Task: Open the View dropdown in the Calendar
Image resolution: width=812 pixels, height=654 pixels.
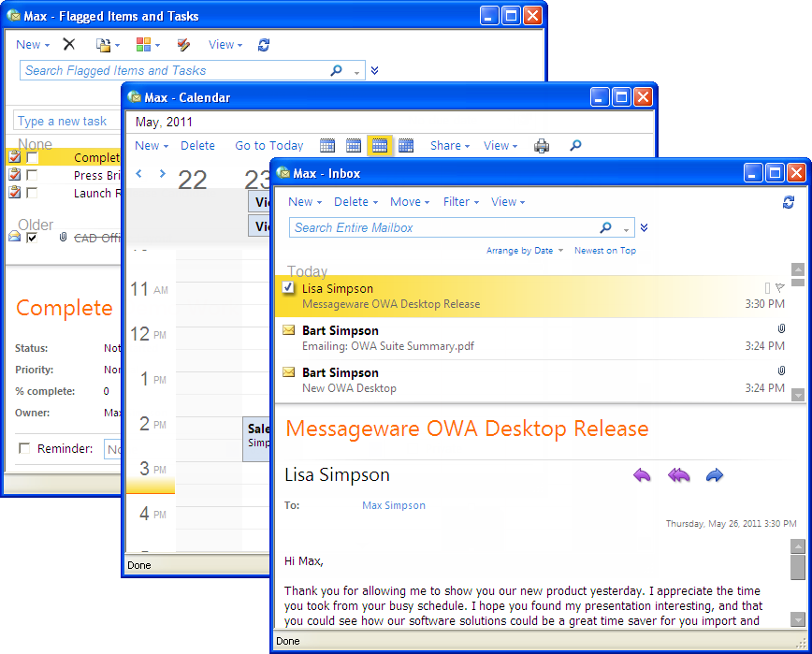Action: coord(500,146)
